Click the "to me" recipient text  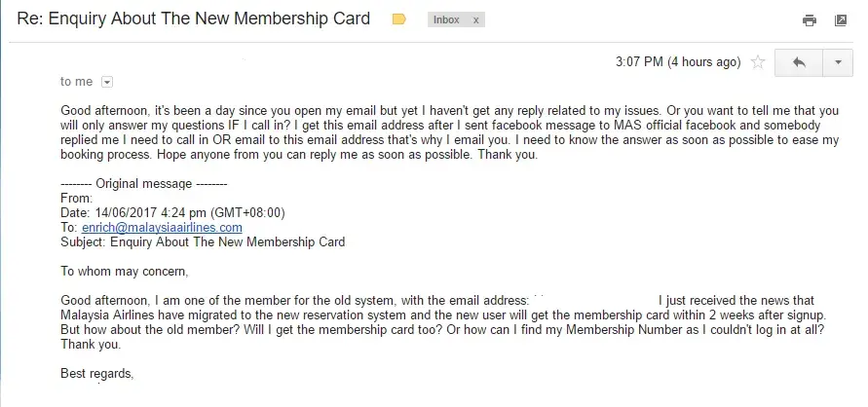(76, 82)
